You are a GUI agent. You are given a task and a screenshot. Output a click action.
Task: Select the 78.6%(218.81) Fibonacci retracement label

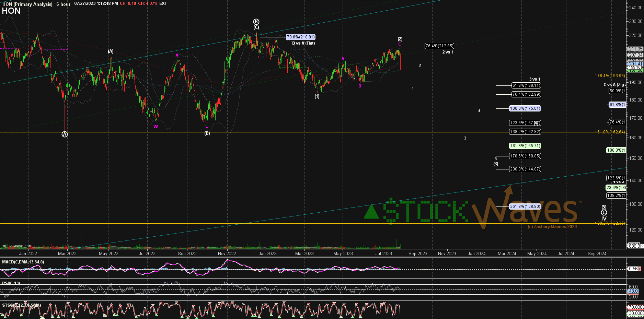(x=300, y=37)
